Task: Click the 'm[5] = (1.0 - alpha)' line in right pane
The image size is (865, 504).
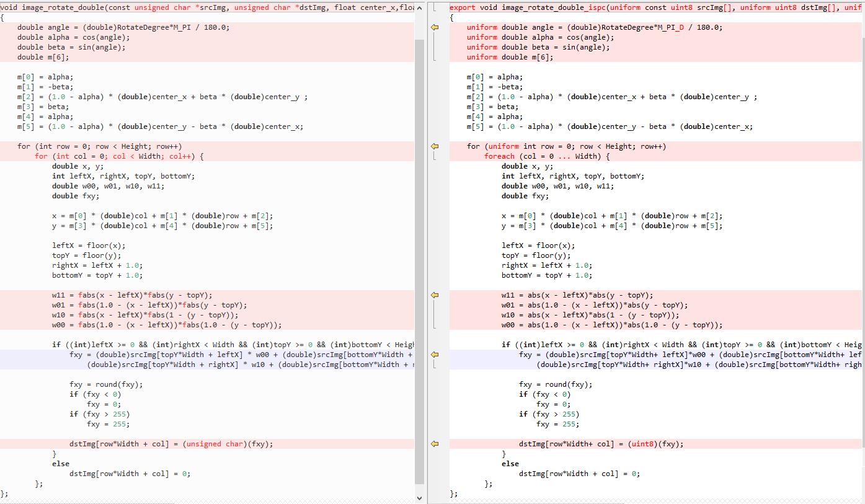Action: (610, 126)
